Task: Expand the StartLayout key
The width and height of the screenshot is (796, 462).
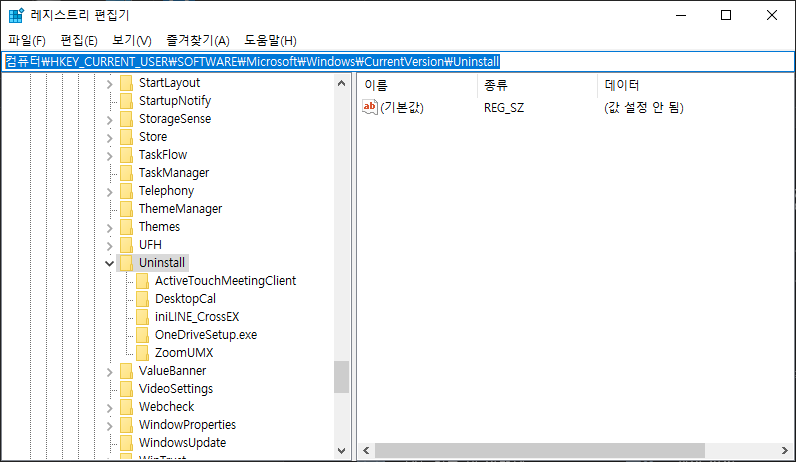Action: pos(110,83)
